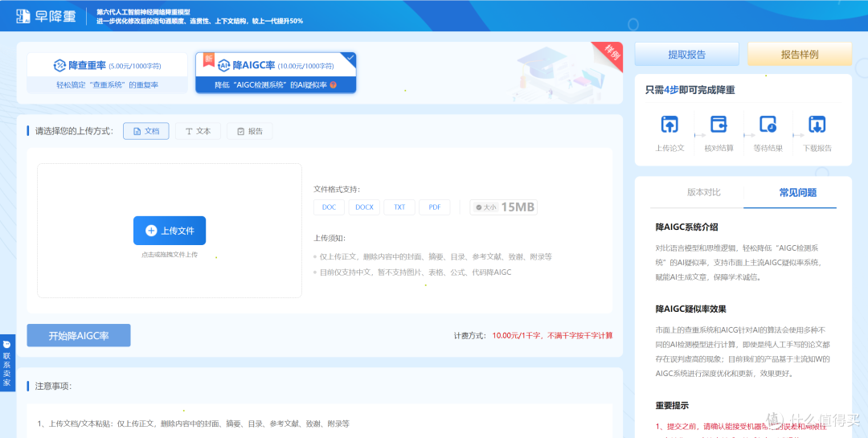Switch to the 常见问题 tab
Screen dimensions: 868x438
pos(798,193)
